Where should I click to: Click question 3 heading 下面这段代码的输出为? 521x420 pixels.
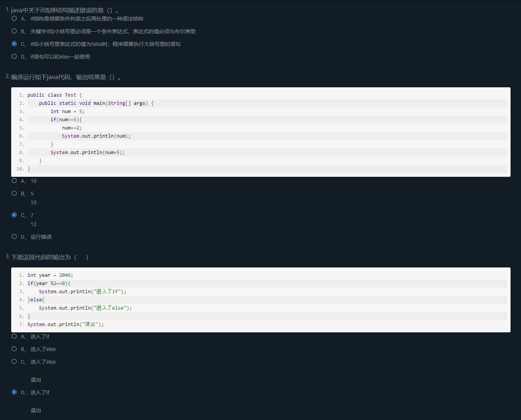click(x=50, y=257)
